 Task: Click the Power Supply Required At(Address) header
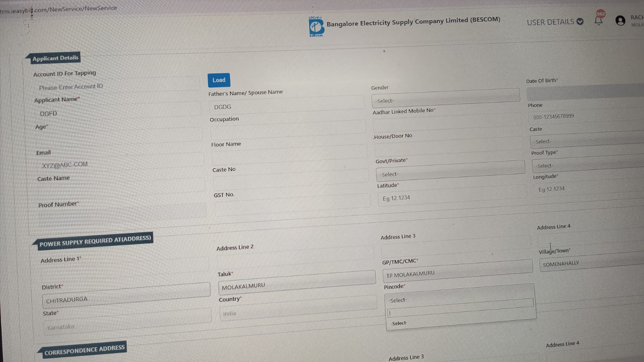[x=95, y=241]
